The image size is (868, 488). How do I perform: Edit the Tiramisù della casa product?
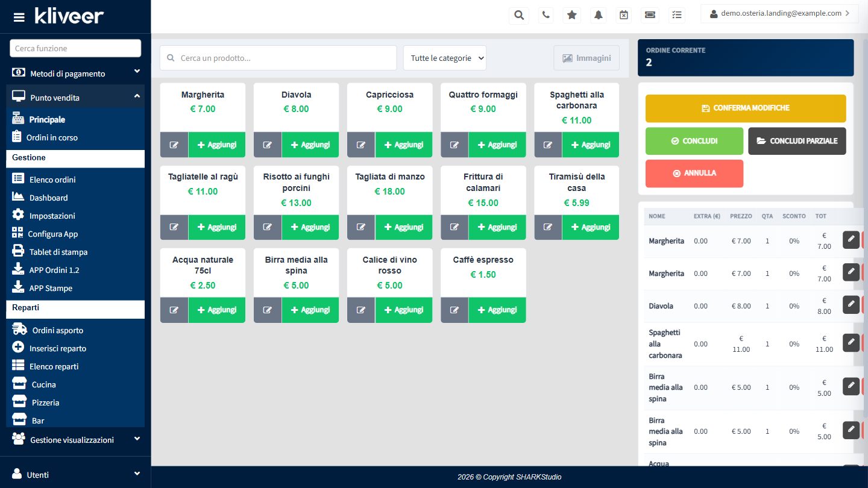click(548, 227)
